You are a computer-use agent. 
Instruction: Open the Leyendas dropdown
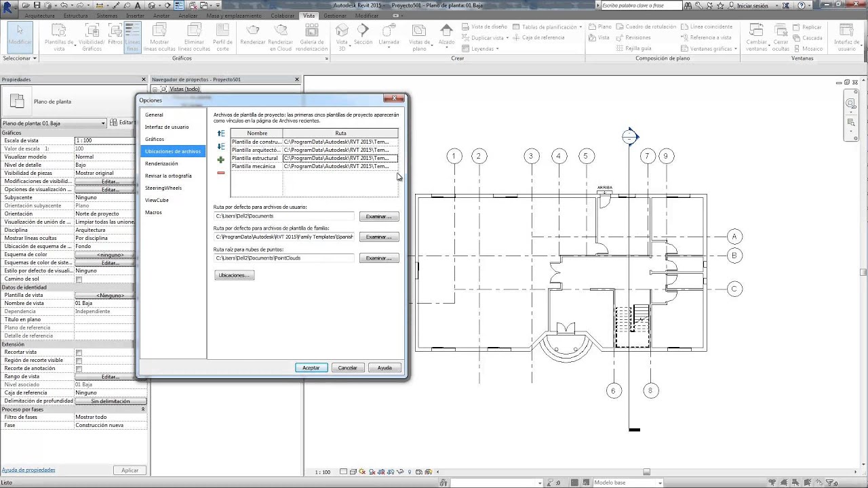[x=481, y=49]
